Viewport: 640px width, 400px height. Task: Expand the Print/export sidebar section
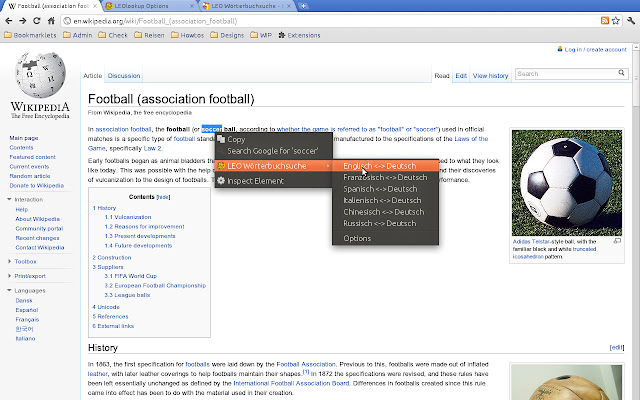pyautogui.click(x=9, y=276)
